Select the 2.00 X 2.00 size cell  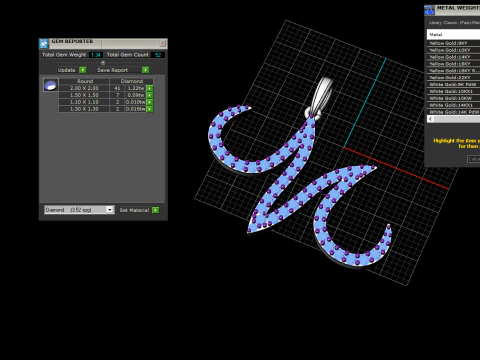[x=84, y=88]
